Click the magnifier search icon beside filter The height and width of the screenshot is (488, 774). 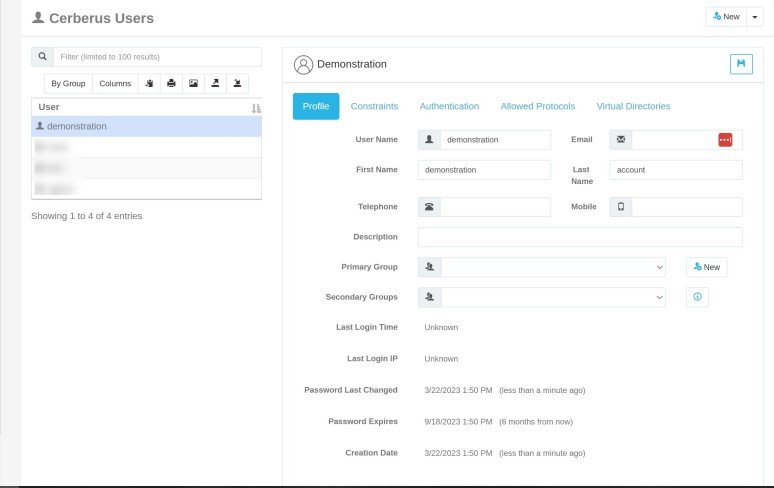click(x=43, y=57)
